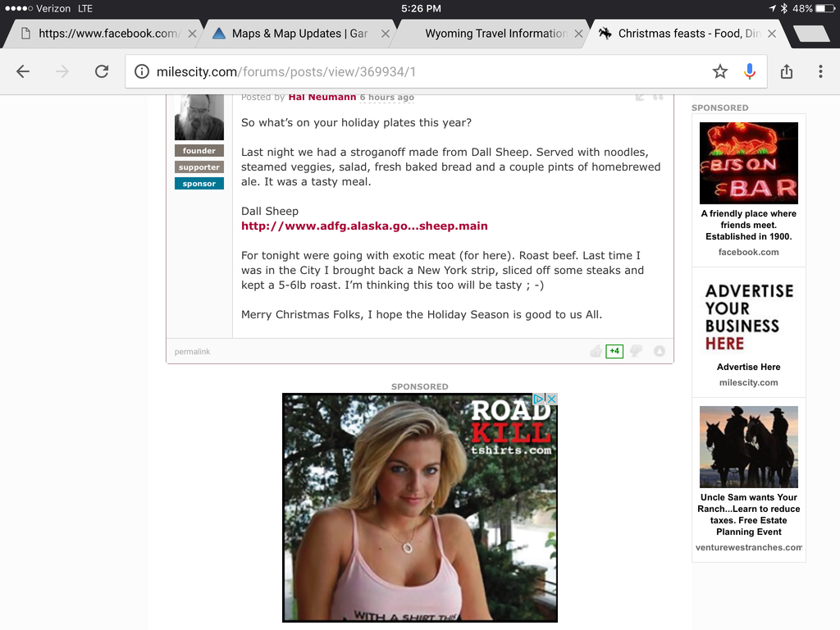Open the post permalink
840x630 pixels.
click(x=192, y=351)
